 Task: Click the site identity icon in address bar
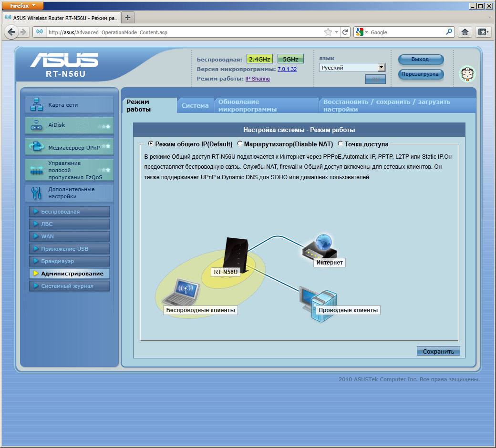40,32
